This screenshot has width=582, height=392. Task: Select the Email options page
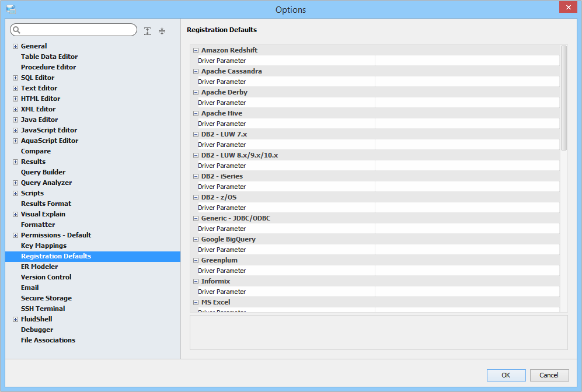(x=30, y=288)
